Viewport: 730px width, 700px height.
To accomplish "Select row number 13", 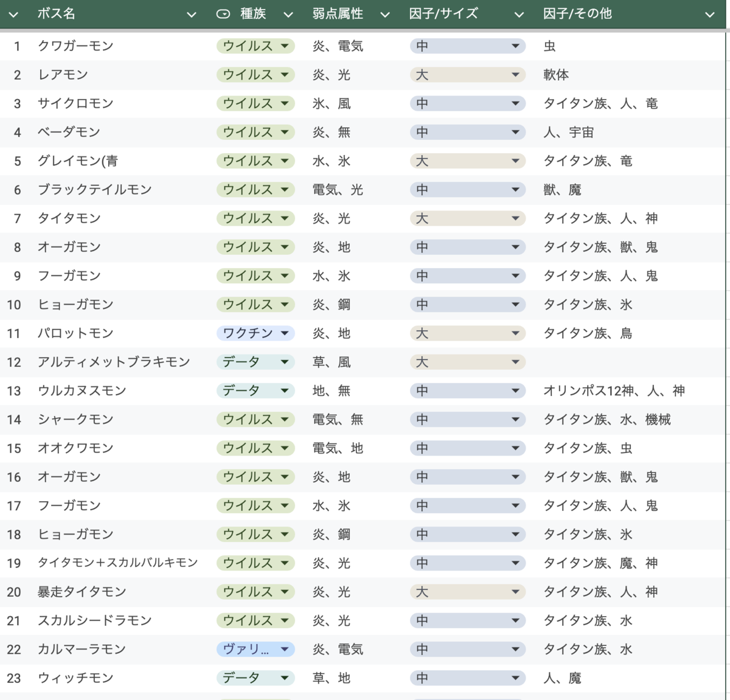I will pos(14,390).
